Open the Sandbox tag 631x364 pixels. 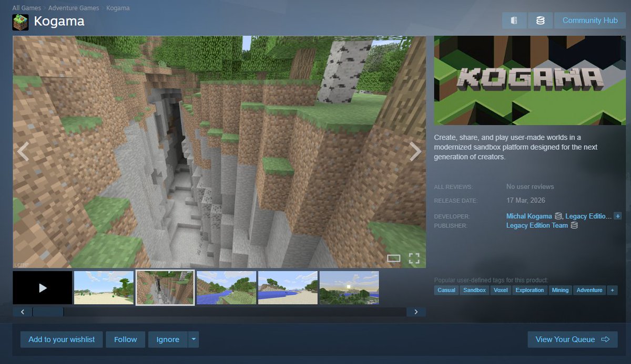(474, 290)
